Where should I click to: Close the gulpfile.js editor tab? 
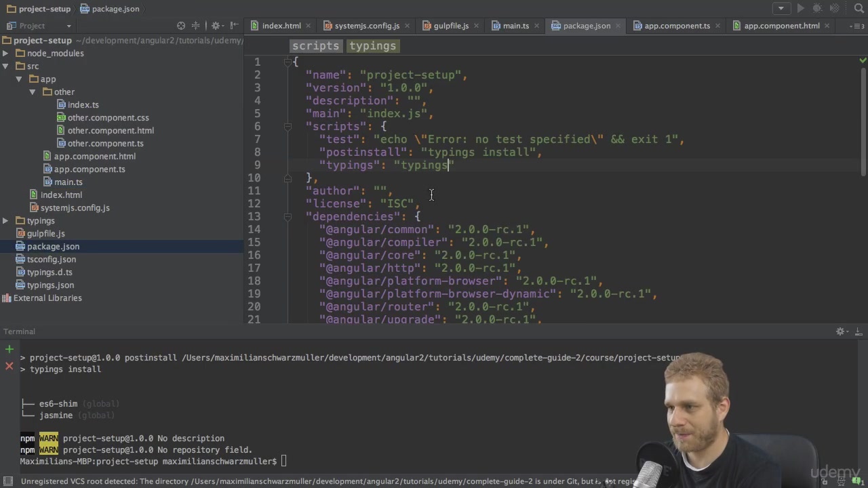point(476,26)
